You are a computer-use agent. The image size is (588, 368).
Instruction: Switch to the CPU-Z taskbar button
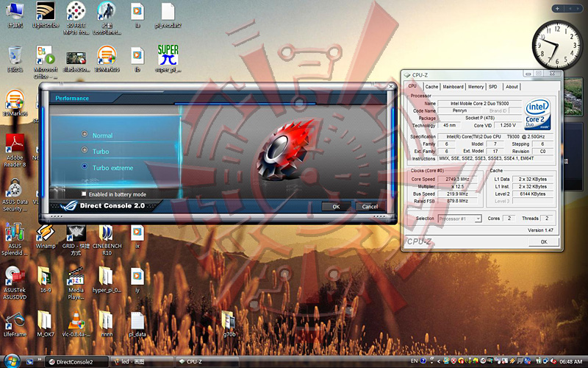click(x=207, y=362)
